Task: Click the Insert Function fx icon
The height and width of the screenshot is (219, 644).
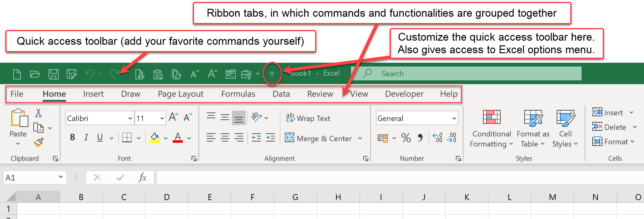Action: (x=142, y=178)
